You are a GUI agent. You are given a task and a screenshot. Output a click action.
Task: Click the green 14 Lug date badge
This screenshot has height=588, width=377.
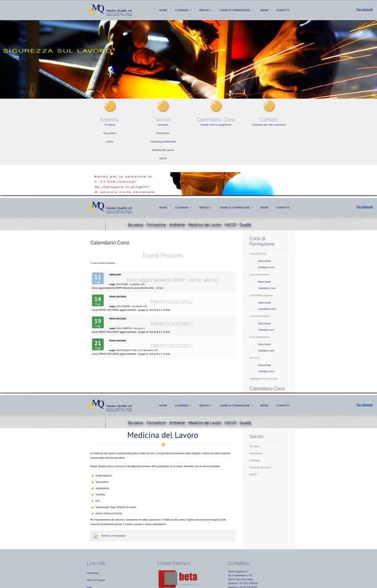(98, 300)
